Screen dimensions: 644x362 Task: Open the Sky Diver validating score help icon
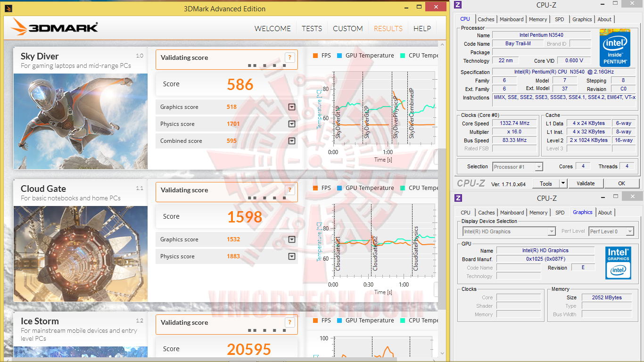(290, 58)
